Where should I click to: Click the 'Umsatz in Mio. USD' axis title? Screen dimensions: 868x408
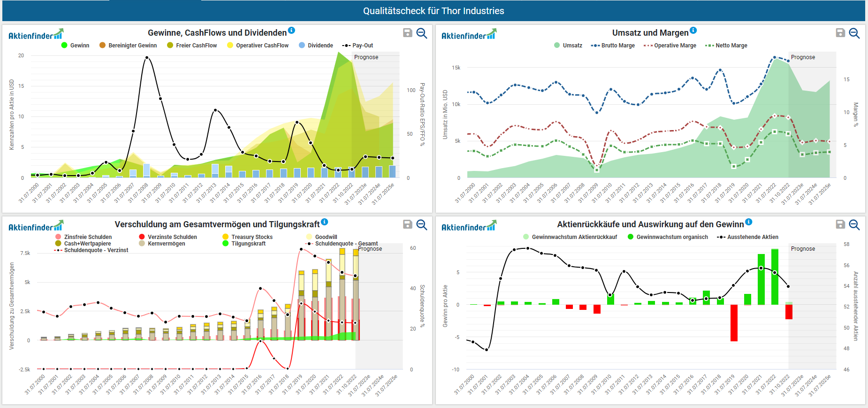445,115
